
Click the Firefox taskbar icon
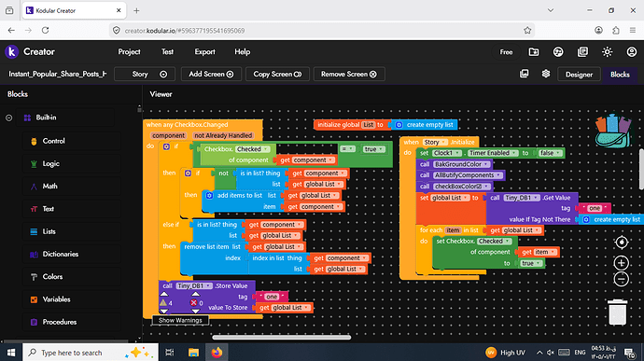[217, 353]
